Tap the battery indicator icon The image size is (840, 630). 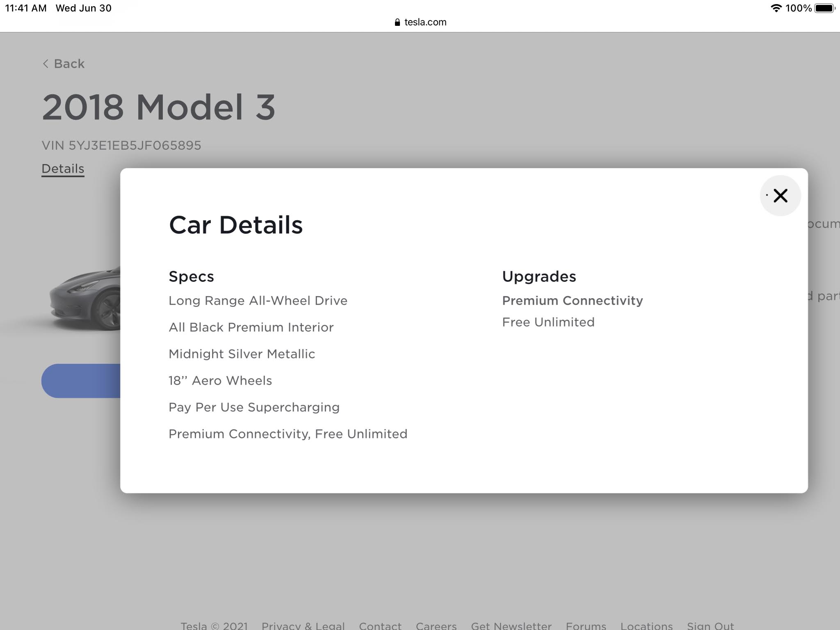point(824,8)
